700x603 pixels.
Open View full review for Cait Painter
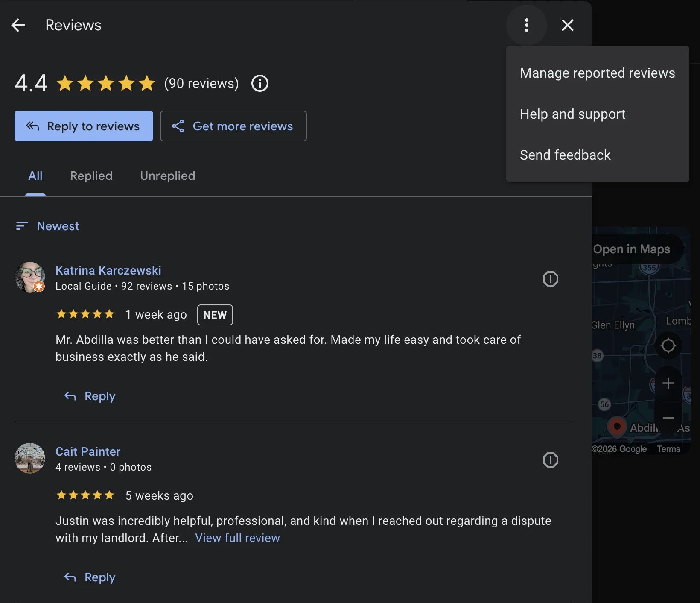(x=237, y=538)
